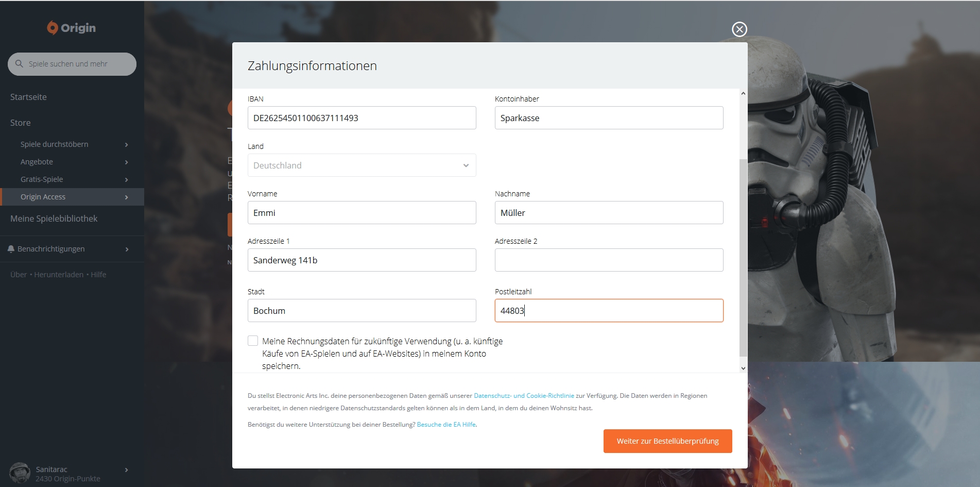Screen dimensions: 980x487
Task: Open Besuche die EA Hilfe link
Action: 446,425
